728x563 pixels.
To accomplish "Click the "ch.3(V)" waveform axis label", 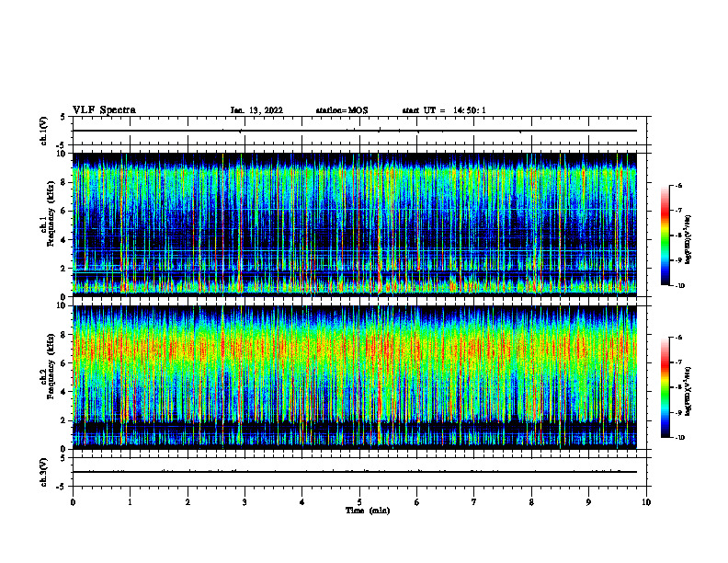I will click(x=44, y=472).
